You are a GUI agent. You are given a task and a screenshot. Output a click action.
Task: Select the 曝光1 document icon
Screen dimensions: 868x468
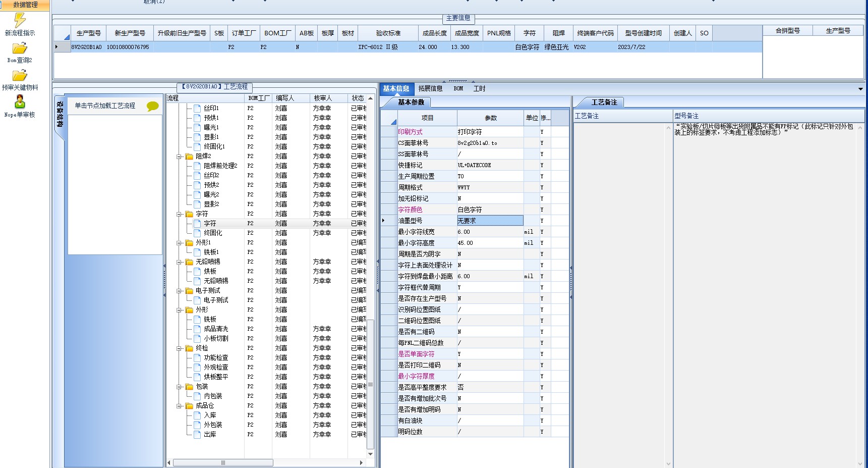click(x=198, y=127)
